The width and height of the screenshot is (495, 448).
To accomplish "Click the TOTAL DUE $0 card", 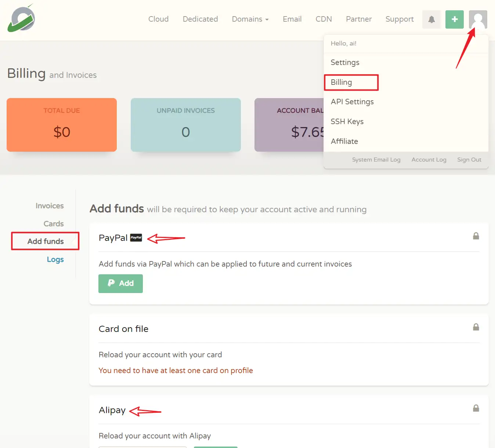I will [62, 125].
